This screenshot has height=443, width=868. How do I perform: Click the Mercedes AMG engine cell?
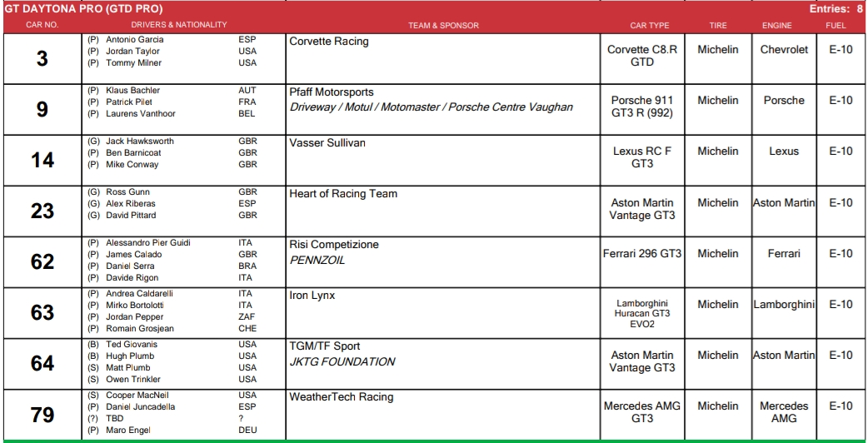point(783,412)
